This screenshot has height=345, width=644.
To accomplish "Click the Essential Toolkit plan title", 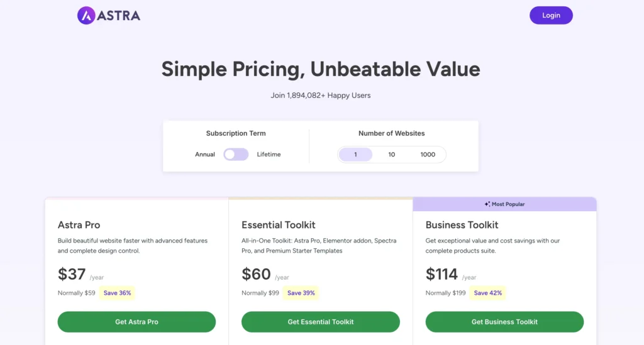I will (x=279, y=225).
